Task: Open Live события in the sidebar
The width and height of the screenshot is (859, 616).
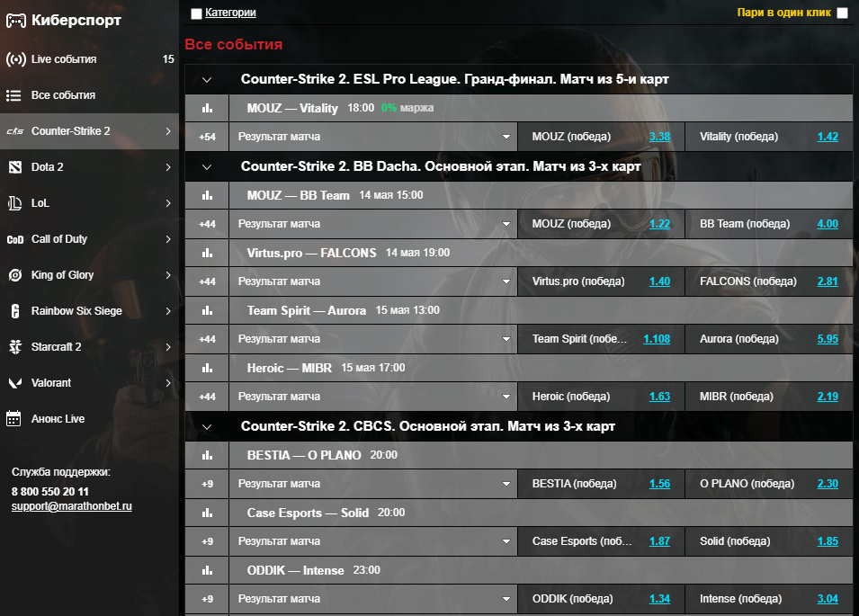Action: point(89,59)
